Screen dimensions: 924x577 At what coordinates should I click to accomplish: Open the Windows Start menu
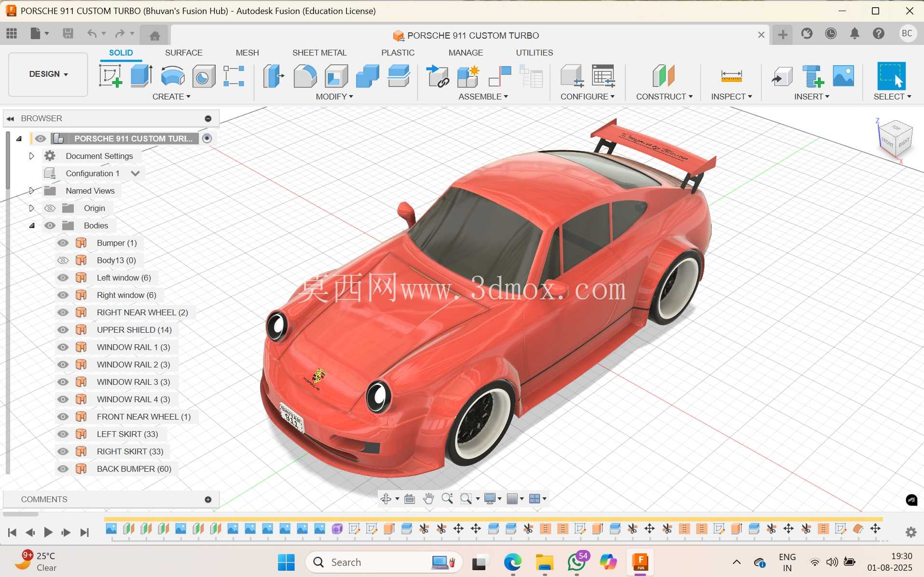pyautogui.click(x=286, y=563)
